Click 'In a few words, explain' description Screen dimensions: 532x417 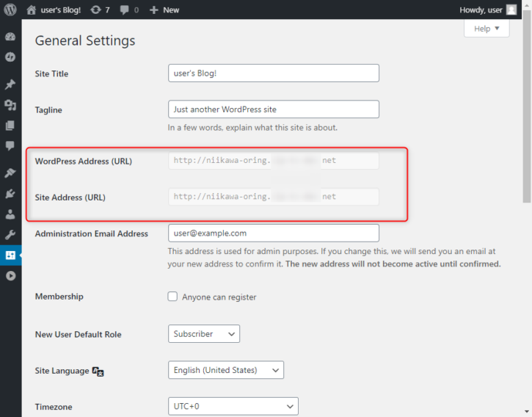[x=252, y=128]
